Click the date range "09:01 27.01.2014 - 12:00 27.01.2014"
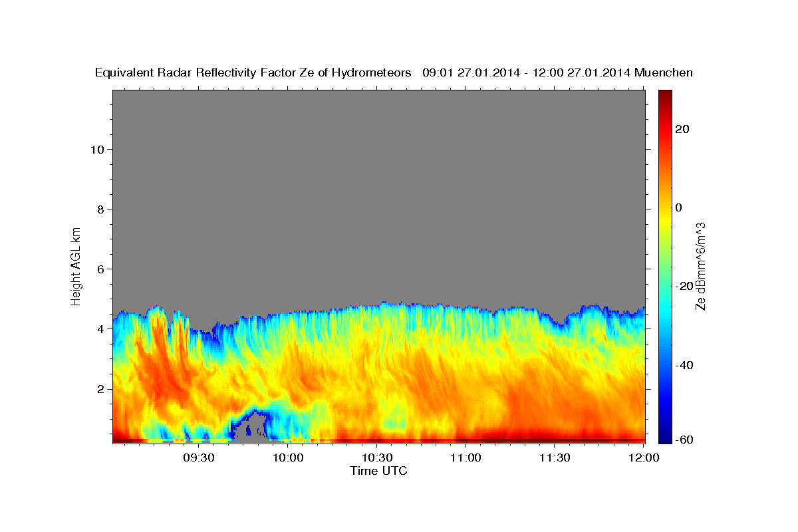 [x=527, y=72]
